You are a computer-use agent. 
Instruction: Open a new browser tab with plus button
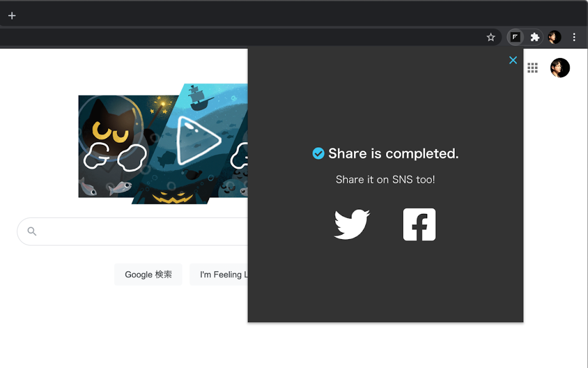tap(12, 16)
